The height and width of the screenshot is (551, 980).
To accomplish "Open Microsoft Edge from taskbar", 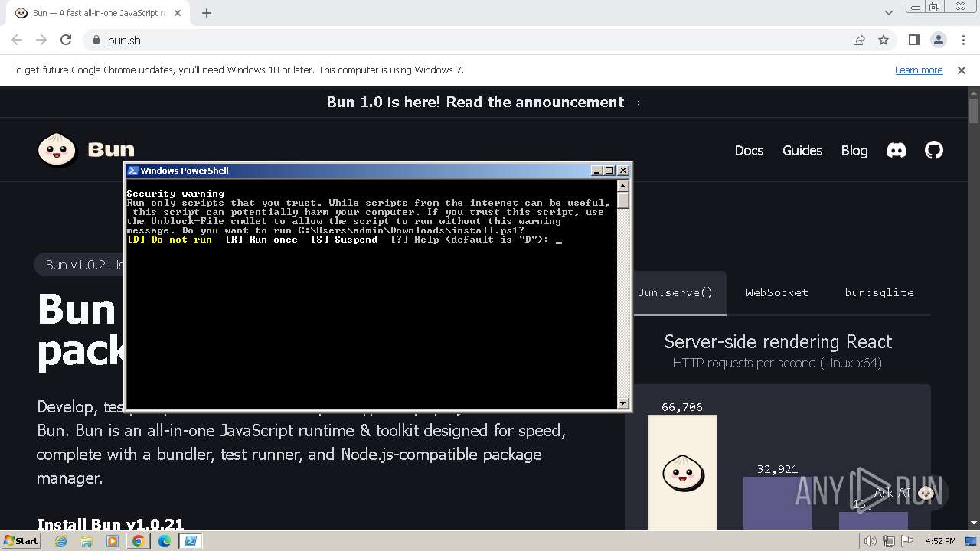I will pyautogui.click(x=165, y=541).
